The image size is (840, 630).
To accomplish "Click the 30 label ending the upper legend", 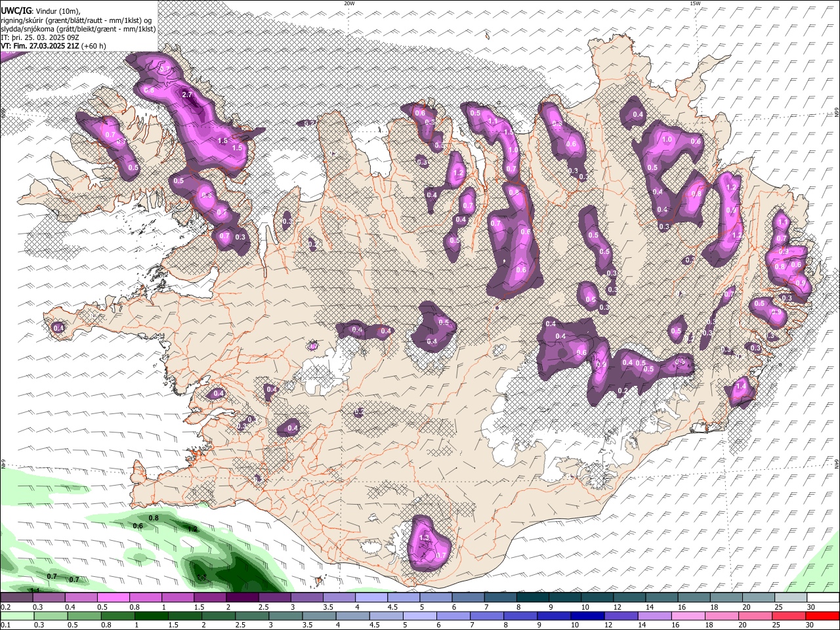I will pos(810,606).
